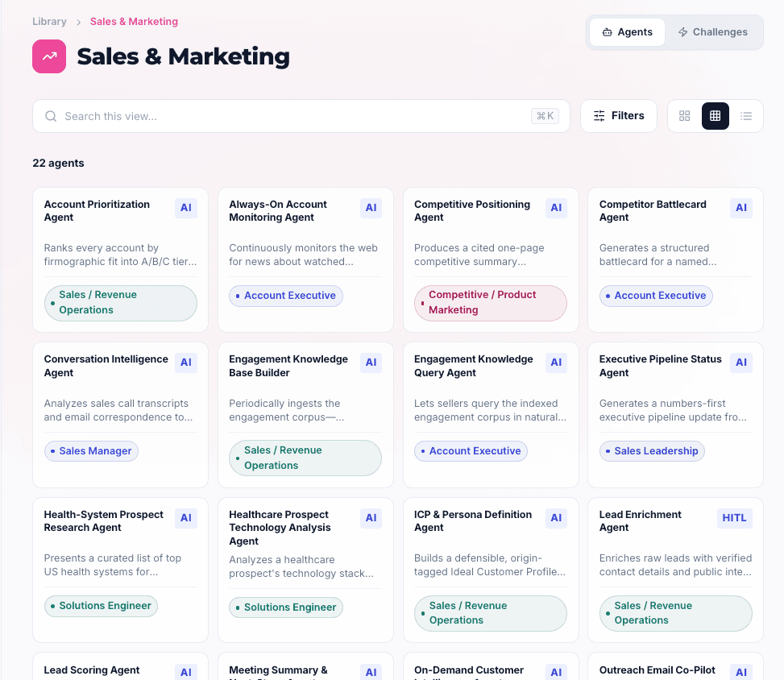Screen dimensions: 784x680
Task: Click AI badge on Account Prioritization Agent
Action: (186, 208)
